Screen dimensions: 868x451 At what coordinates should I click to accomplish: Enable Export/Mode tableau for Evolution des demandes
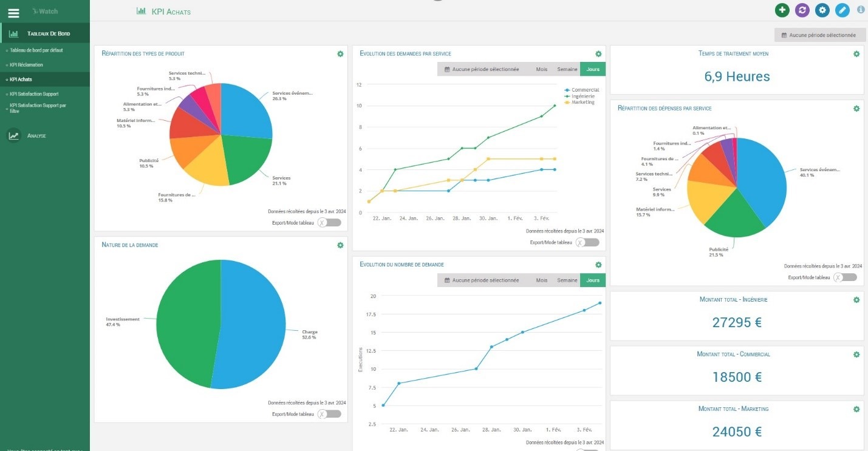tap(587, 242)
